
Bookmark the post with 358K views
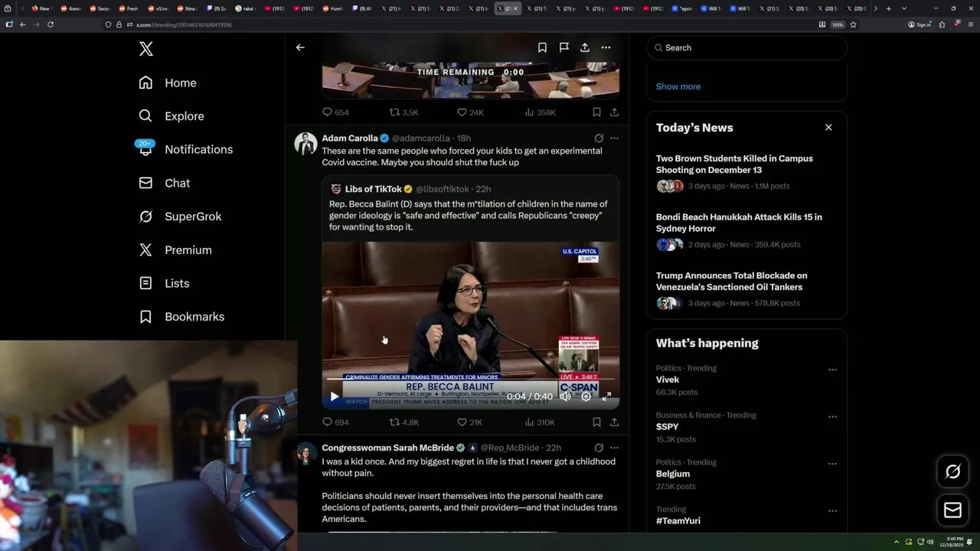point(596,112)
